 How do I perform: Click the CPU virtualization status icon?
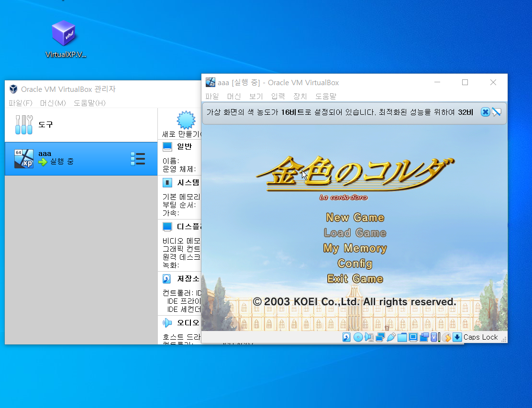click(435, 337)
